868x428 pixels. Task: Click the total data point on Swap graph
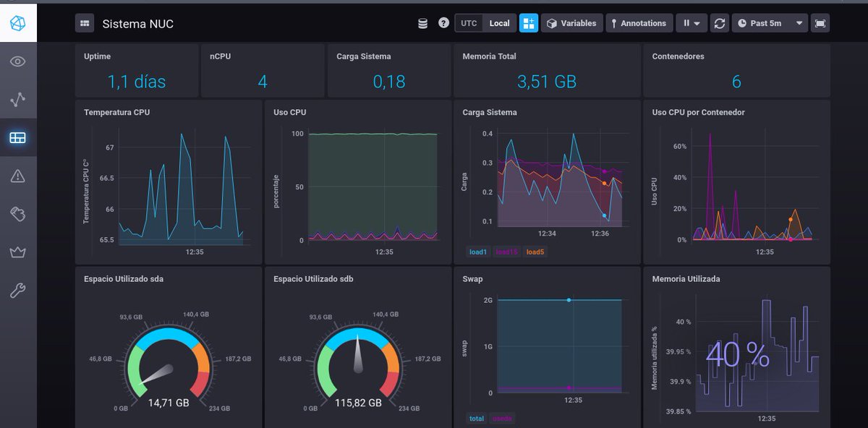point(569,299)
